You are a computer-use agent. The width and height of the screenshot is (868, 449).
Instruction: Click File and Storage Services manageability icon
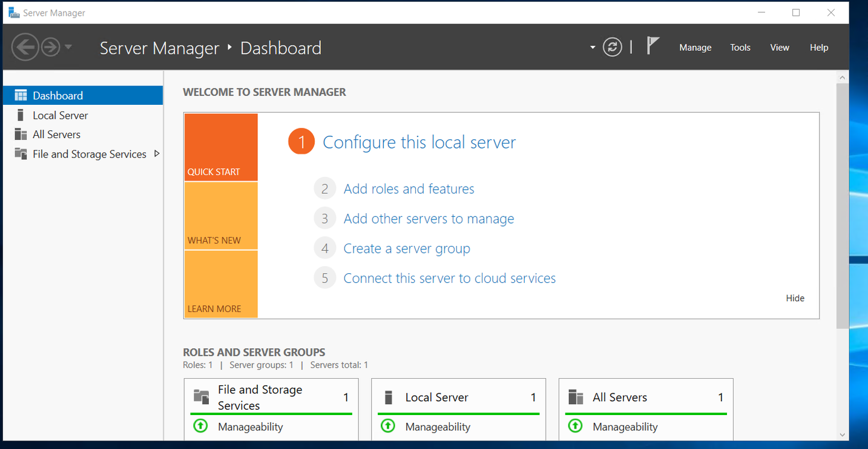pyautogui.click(x=200, y=426)
